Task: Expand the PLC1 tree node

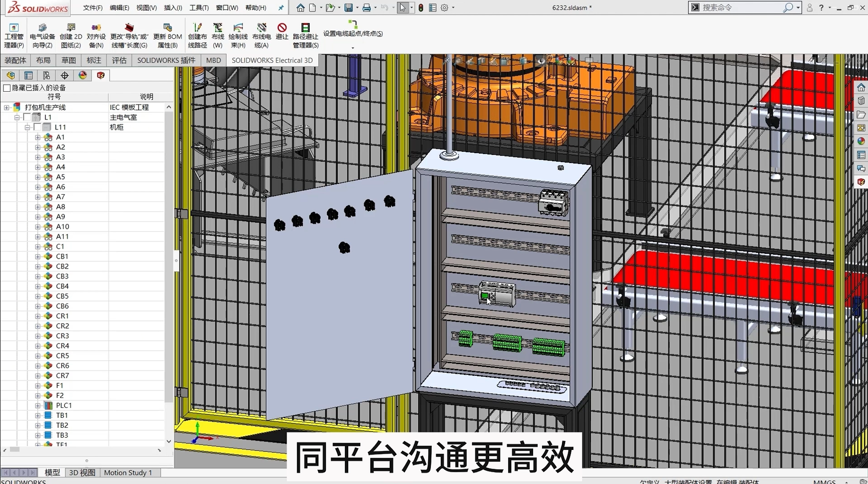Action: (x=37, y=406)
